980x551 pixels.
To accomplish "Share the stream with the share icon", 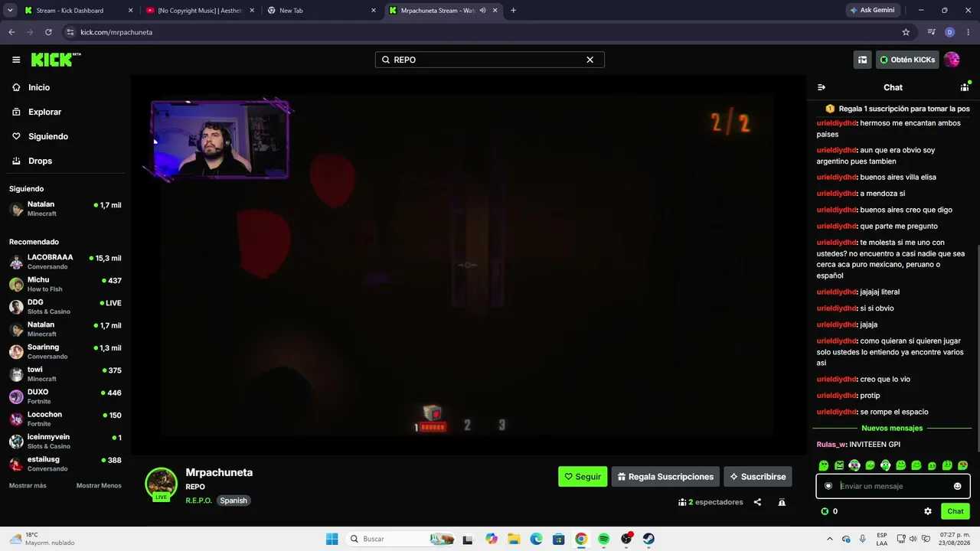I will click(x=757, y=502).
